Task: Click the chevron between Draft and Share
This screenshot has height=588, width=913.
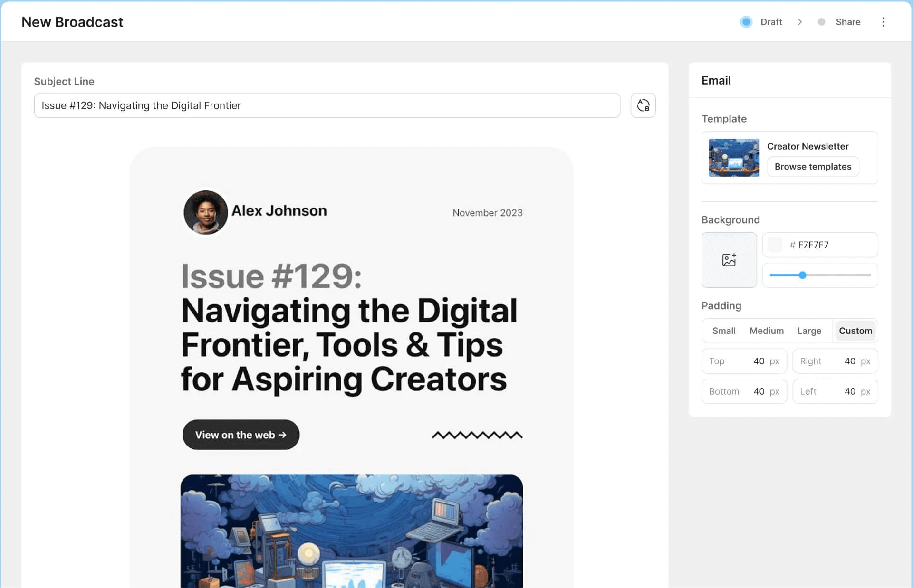Action: click(800, 21)
